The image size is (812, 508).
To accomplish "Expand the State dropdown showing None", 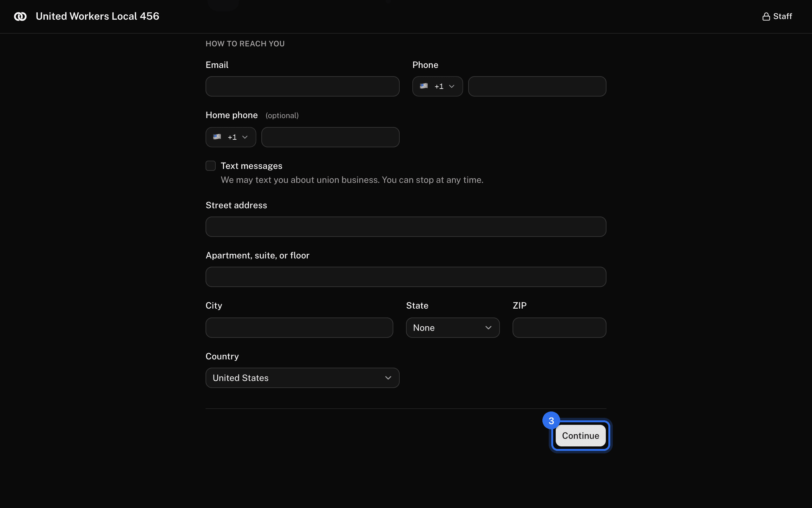I will point(453,328).
